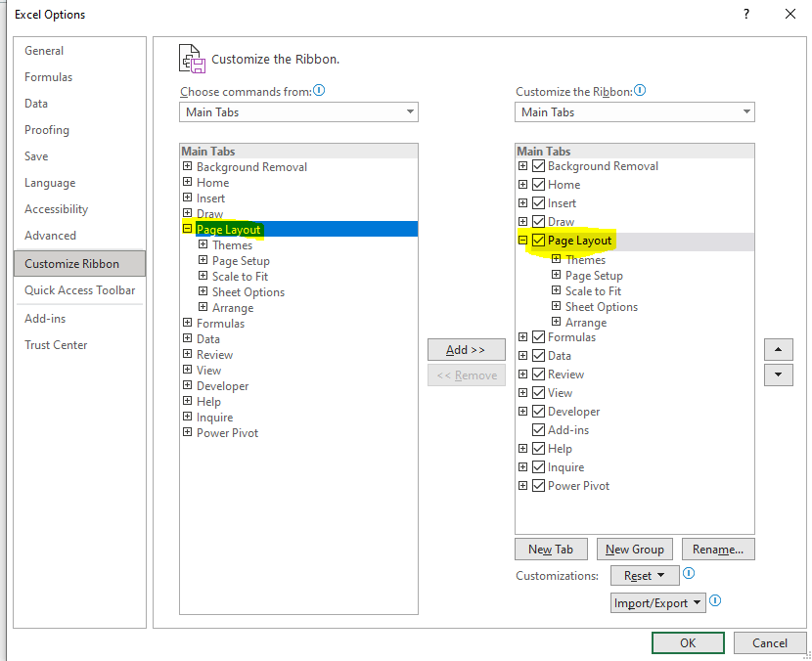
Task: Expand Power Pivot in left list
Action: pyautogui.click(x=188, y=432)
